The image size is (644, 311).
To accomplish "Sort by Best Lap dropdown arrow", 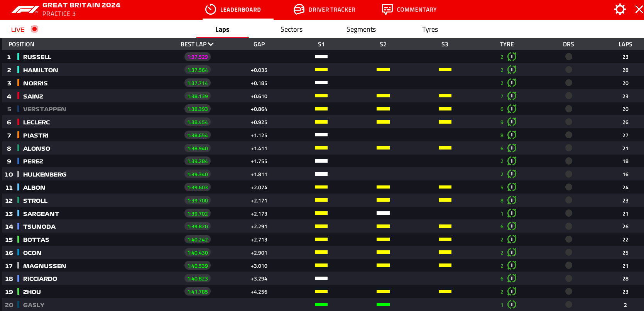I will click(211, 44).
